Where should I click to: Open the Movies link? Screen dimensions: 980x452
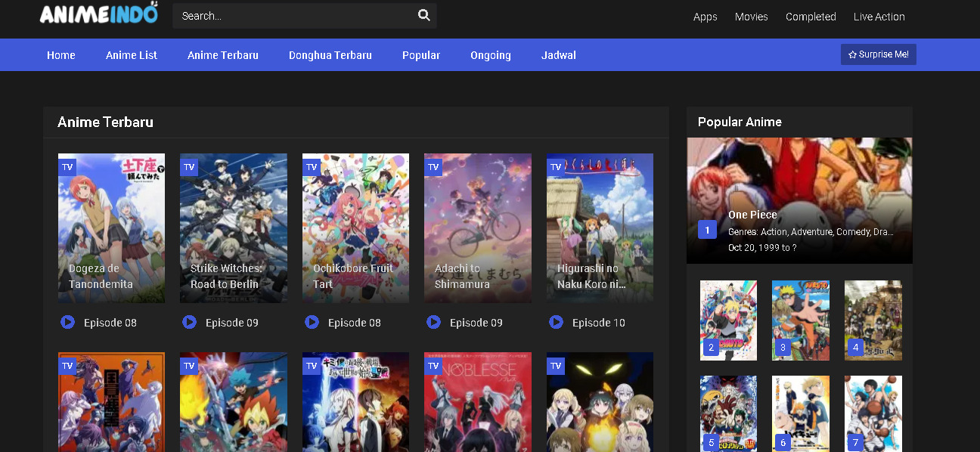[752, 17]
